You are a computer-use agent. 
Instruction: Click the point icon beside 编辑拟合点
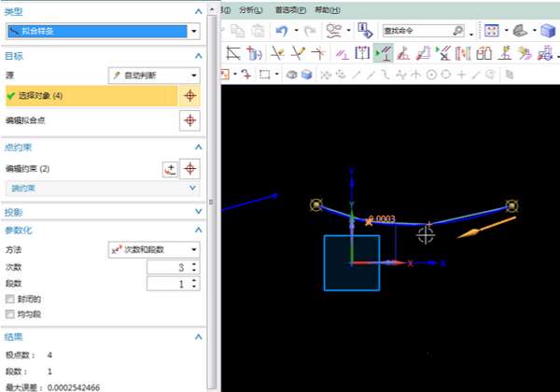[189, 120]
